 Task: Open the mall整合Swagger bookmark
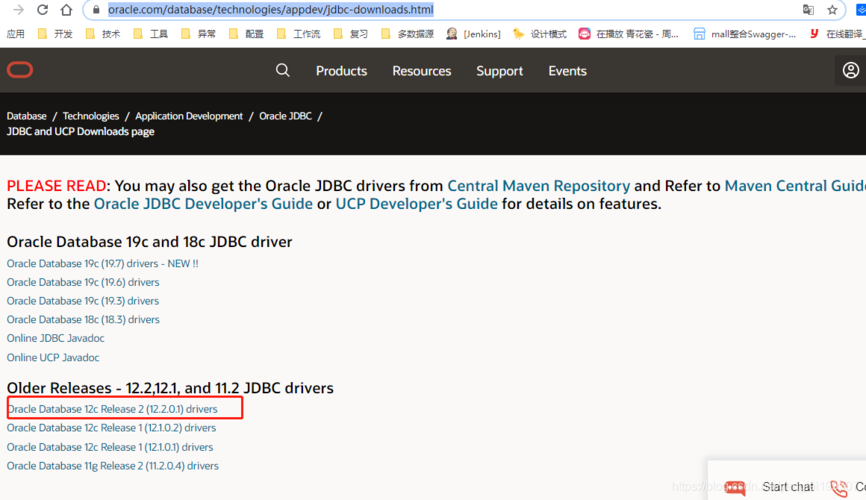744,34
